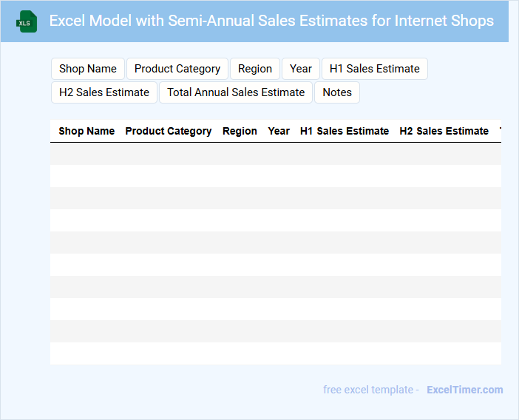Viewport: 519px width, 420px height.
Task: Click the last empty table row
Action: 275,353
